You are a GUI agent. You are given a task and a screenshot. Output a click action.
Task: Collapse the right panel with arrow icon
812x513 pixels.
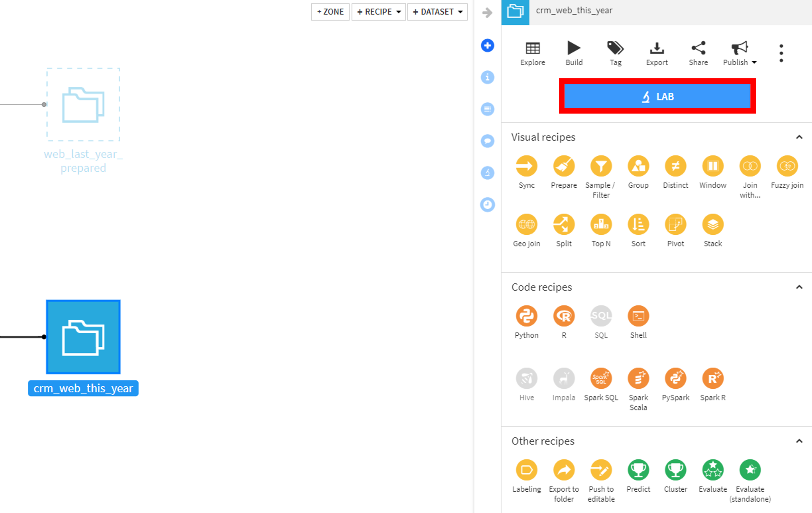click(487, 13)
